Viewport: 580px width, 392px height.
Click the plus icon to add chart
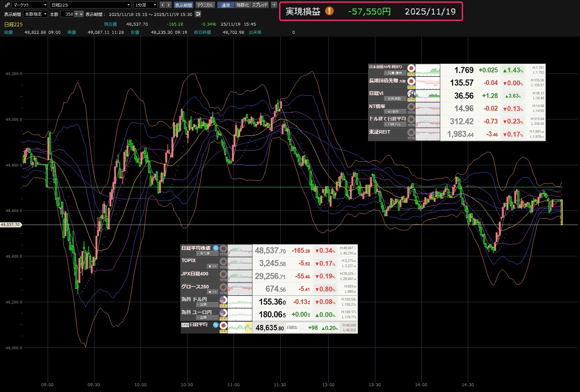[274, 5]
